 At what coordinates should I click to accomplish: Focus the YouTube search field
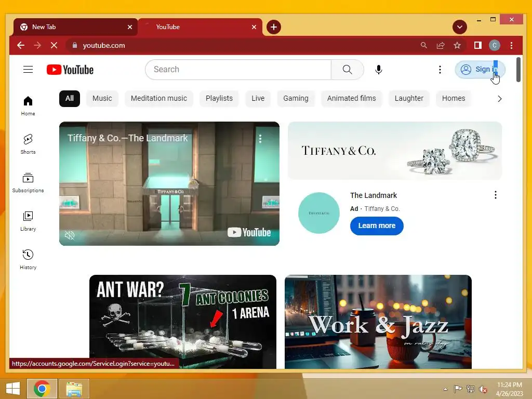[x=238, y=70]
